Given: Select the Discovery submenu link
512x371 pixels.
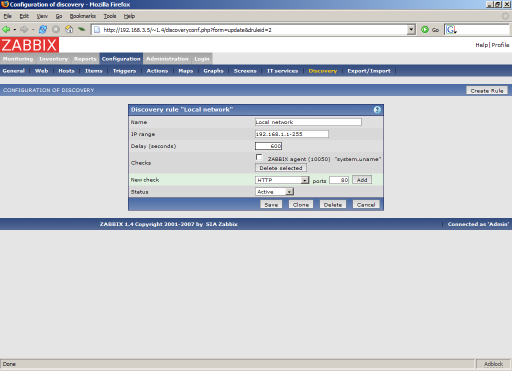Looking at the screenshot, I should (x=323, y=71).
